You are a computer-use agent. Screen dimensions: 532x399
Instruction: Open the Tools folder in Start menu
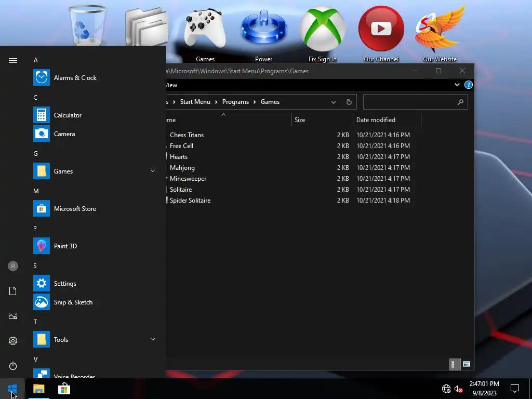[x=94, y=339]
